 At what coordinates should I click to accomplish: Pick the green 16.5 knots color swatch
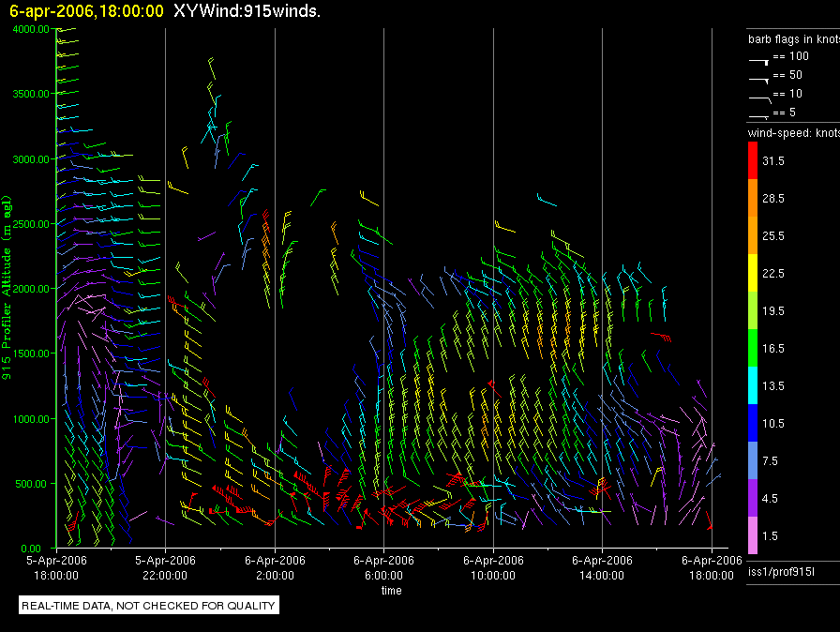coord(752,348)
